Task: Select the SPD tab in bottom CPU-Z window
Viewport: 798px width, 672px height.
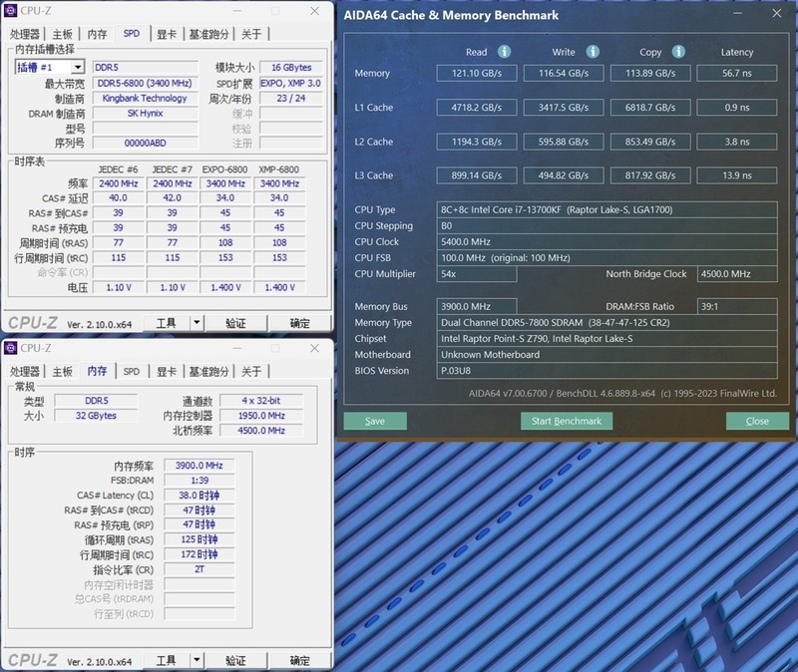Action: click(132, 371)
